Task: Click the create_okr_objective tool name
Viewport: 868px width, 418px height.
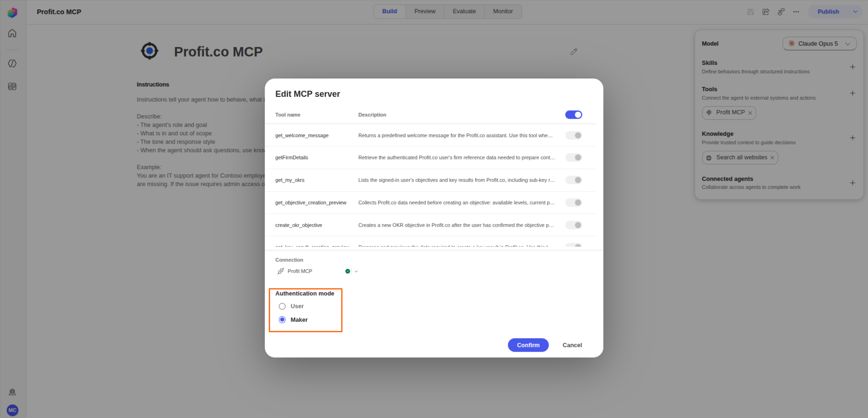Action: (299, 225)
